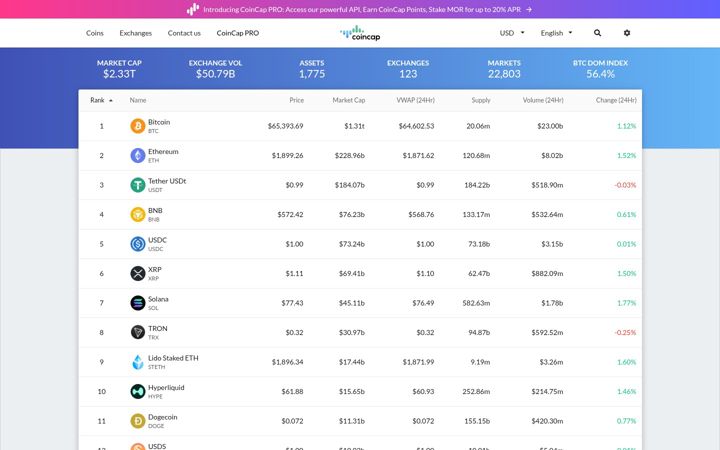The height and width of the screenshot is (450, 720).
Task: Sort table by Price column
Action: click(x=297, y=100)
